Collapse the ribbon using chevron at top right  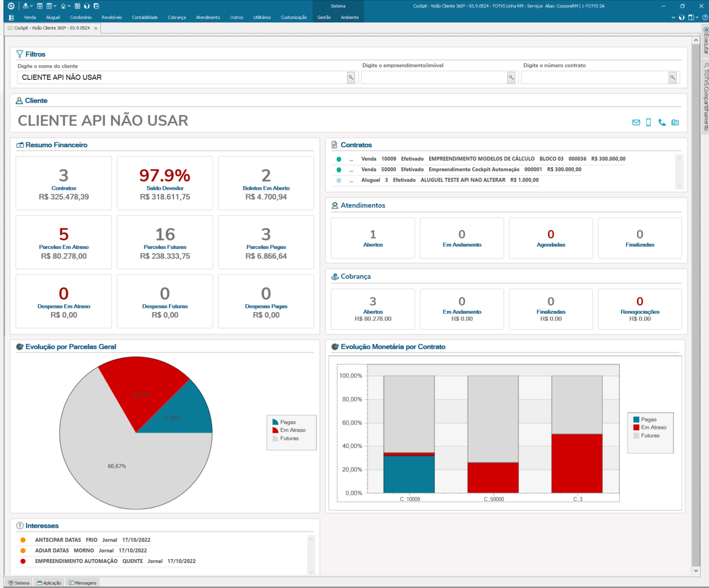coord(673,17)
